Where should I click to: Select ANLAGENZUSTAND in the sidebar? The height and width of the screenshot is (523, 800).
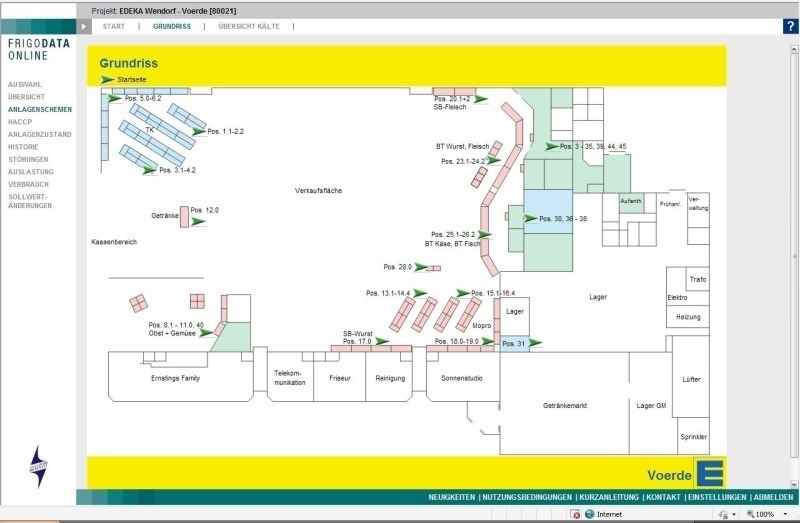tap(39, 134)
